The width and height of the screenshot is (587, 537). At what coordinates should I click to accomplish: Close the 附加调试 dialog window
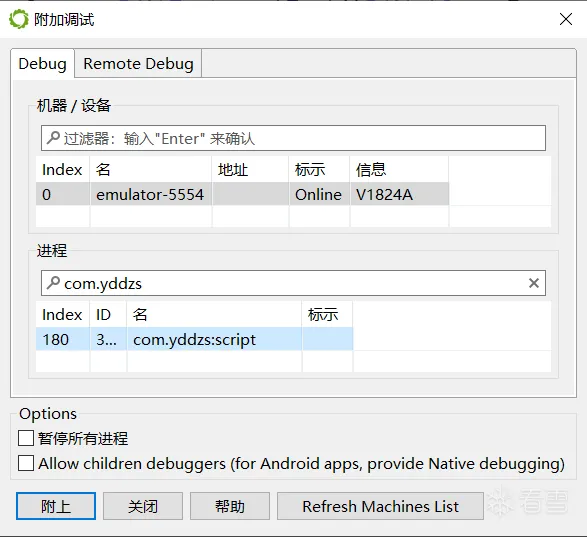click(x=566, y=19)
